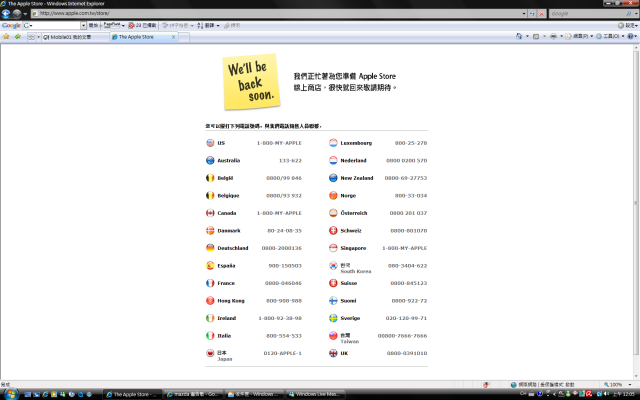Screen dimensions: 640x400
Task: Click the France flag icon
Action: (210, 283)
